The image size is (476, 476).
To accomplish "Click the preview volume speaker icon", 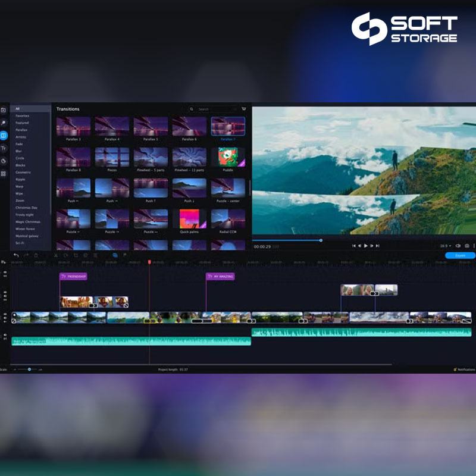I will [458, 246].
